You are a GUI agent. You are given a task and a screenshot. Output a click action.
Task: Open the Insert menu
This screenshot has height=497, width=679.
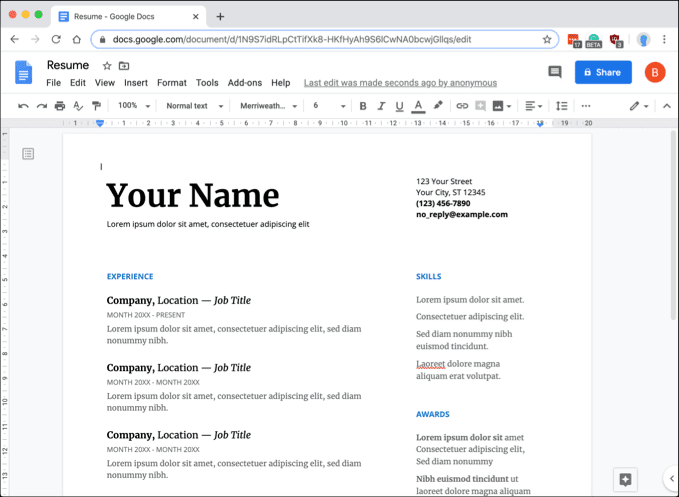[x=136, y=83]
